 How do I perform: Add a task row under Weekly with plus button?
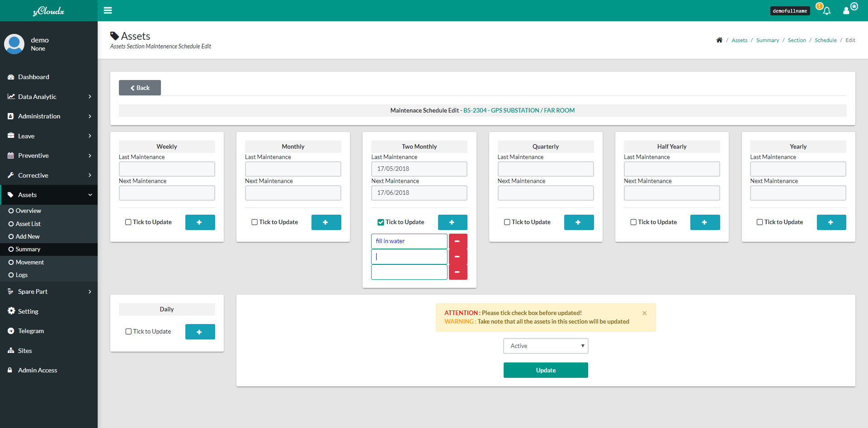(200, 222)
